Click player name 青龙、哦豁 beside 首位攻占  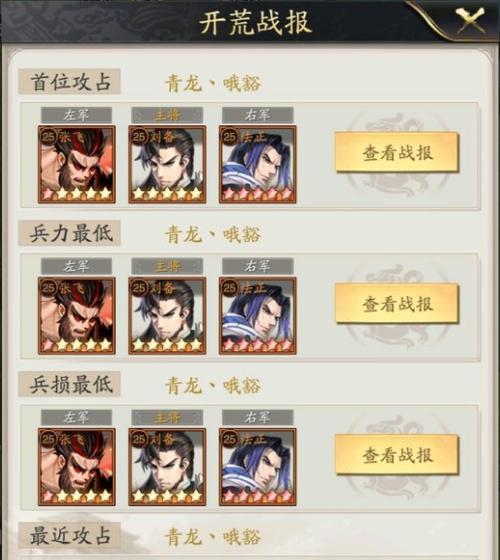pos(212,83)
